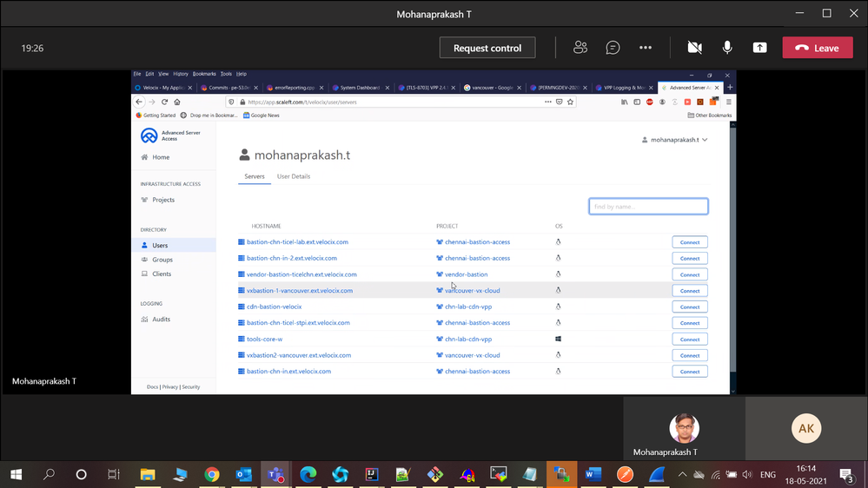Leave the meeting

click(x=818, y=48)
